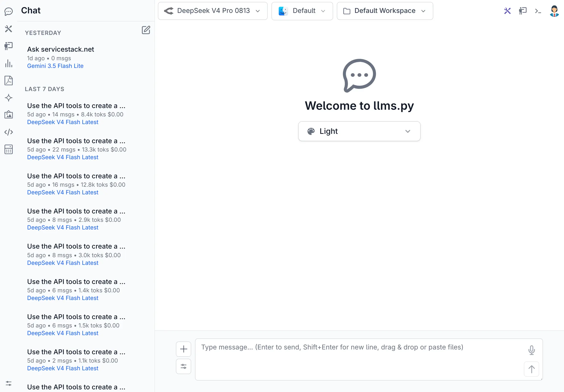Open the chat with 6 msgs 1.4k toks
Image resolution: width=564 pixels, height=392 pixels.
pos(86,289)
